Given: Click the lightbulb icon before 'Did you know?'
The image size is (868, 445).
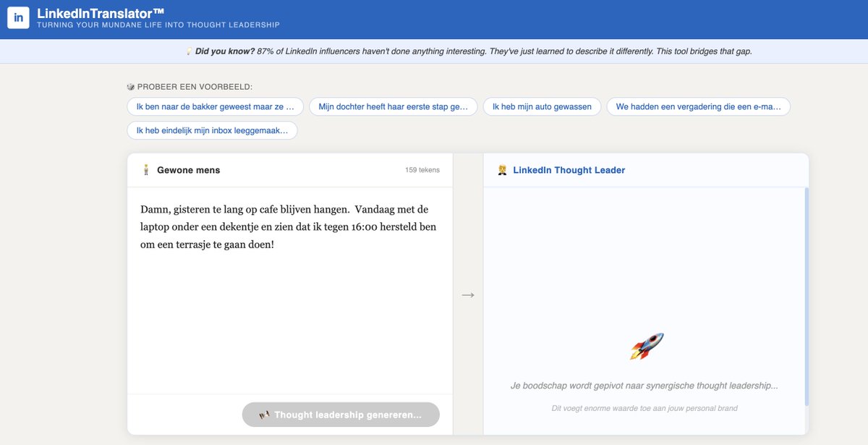Looking at the screenshot, I should pyautogui.click(x=190, y=51).
